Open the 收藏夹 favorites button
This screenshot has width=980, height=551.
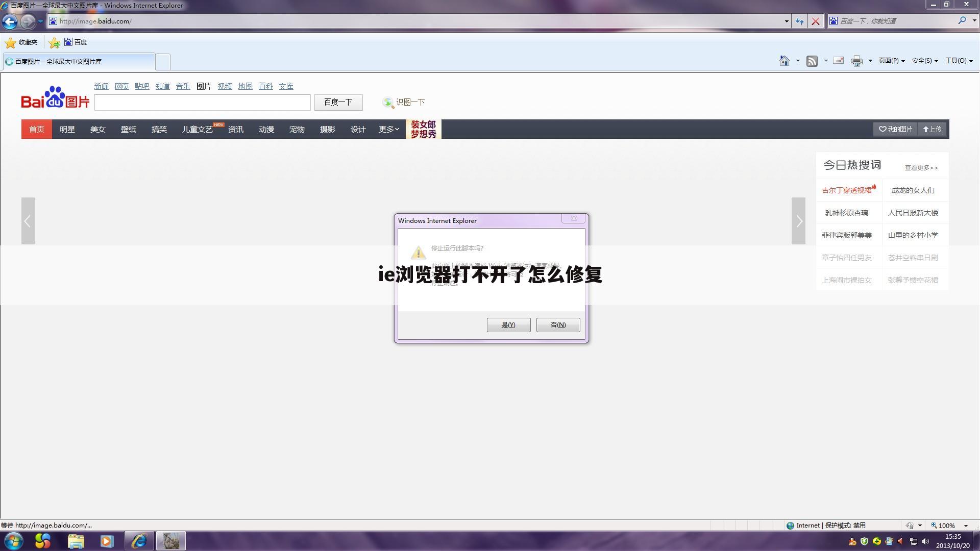(21, 42)
